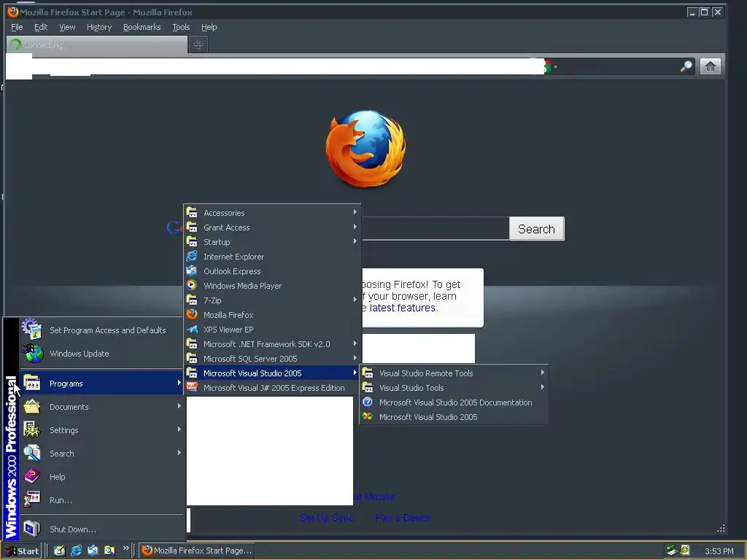The height and width of the screenshot is (560, 747).
Task: Launch Windows Media Player from Programs menu
Action: [272, 286]
